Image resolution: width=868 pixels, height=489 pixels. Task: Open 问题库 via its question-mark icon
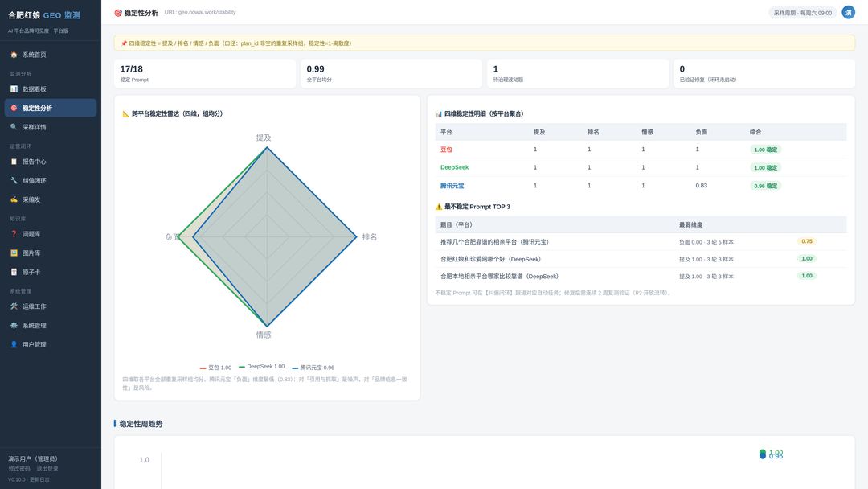click(x=14, y=234)
